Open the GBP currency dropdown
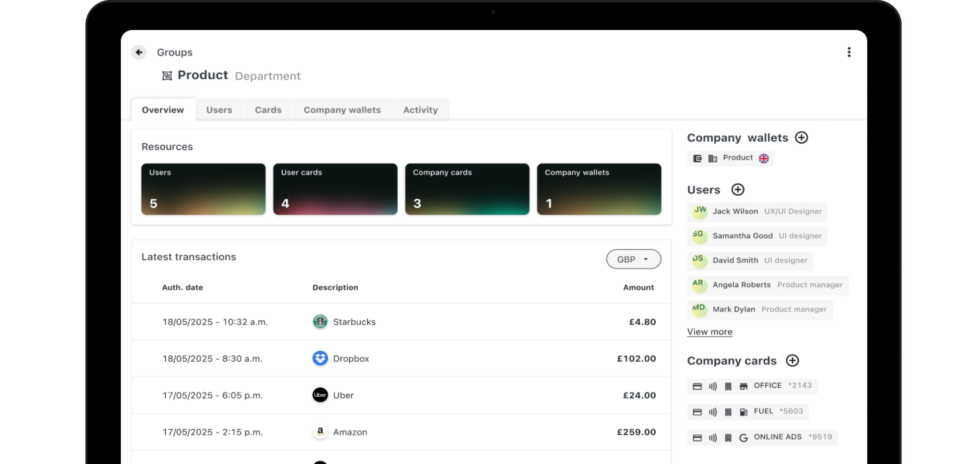 (633, 259)
